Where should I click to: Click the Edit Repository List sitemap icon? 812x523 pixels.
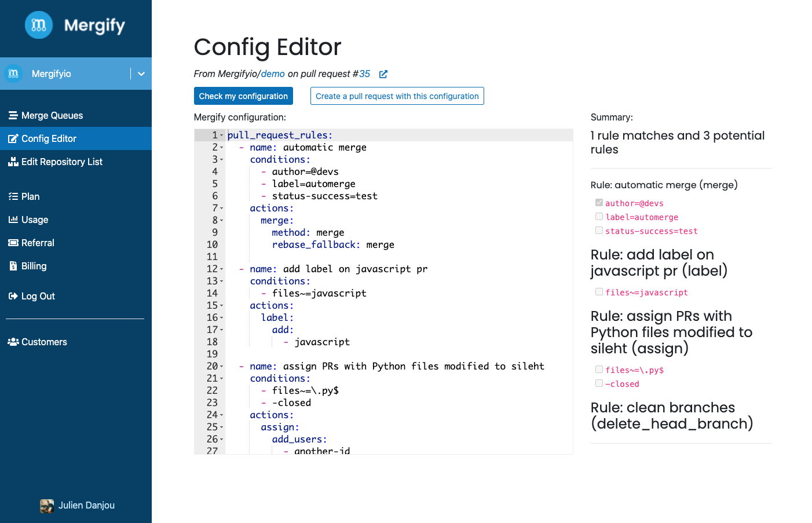(13, 162)
